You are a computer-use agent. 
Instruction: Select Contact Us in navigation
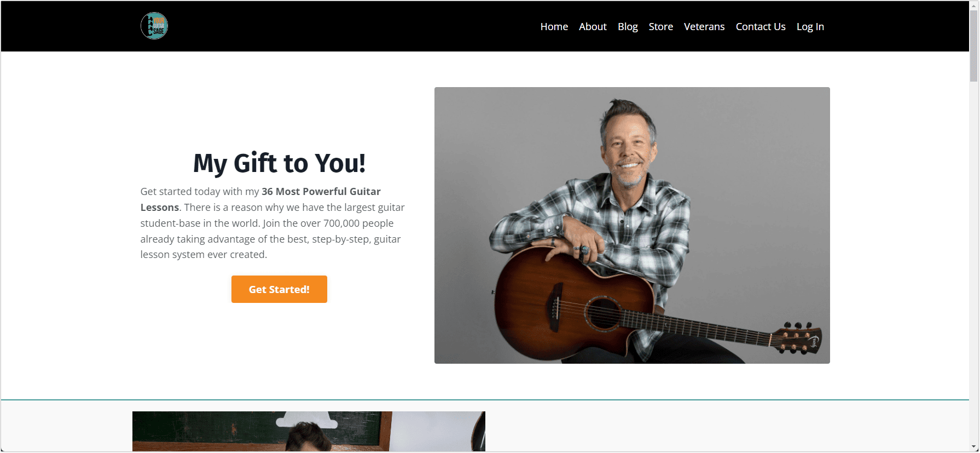point(760,26)
